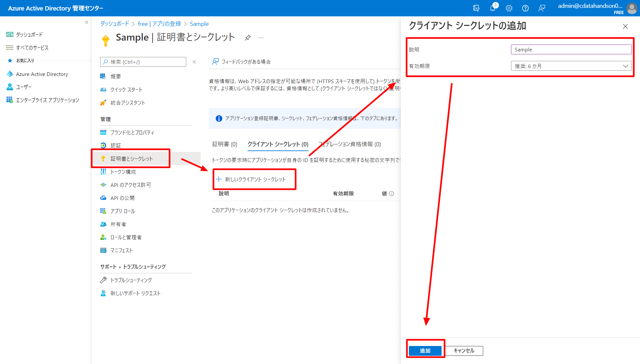Click the info icon next to 値 column
640x364 pixels.
391,193
